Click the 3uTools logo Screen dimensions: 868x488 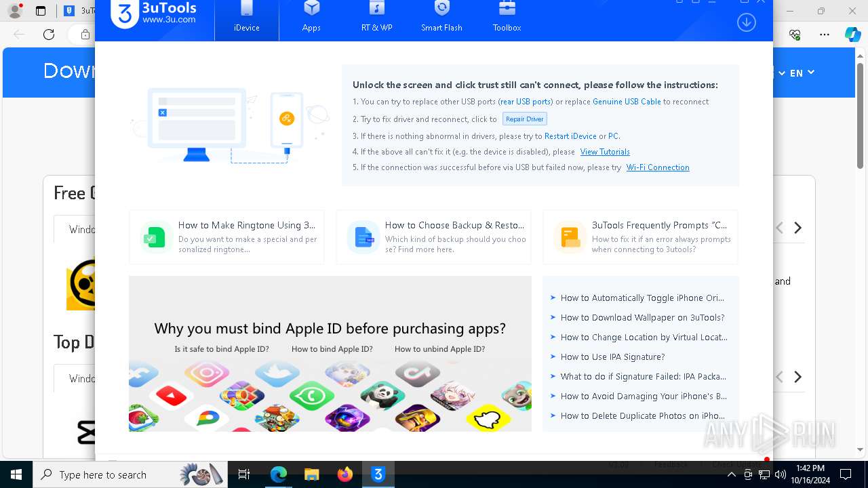[153, 13]
